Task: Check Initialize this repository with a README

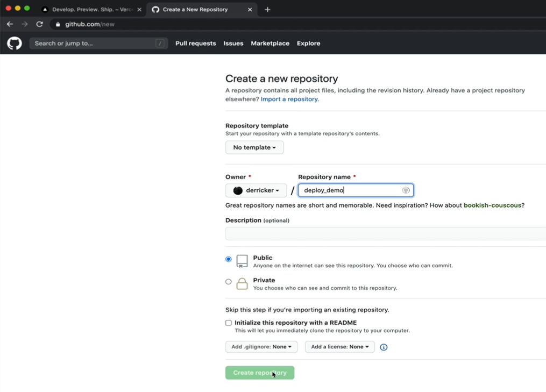Action: pyautogui.click(x=229, y=323)
